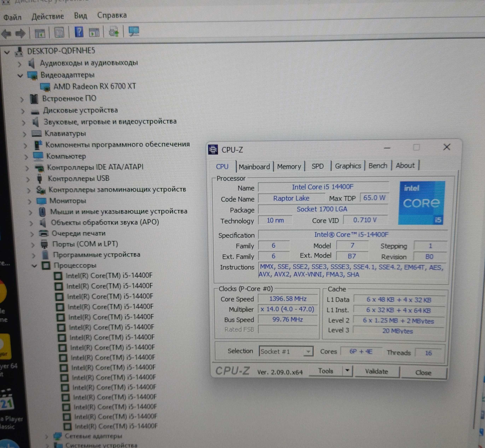The width and height of the screenshot is (485, 448).
Task: Click the DESKTOP-QDFNHE5 computer root icon
Action: tap(19, 51)
